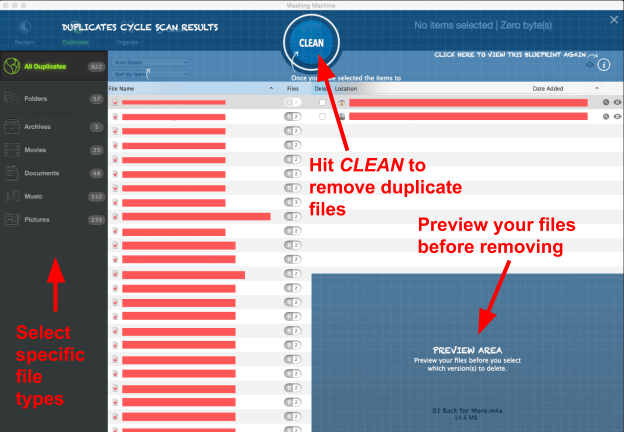Click the Folders category icon
624x432 pixels.
12,98
